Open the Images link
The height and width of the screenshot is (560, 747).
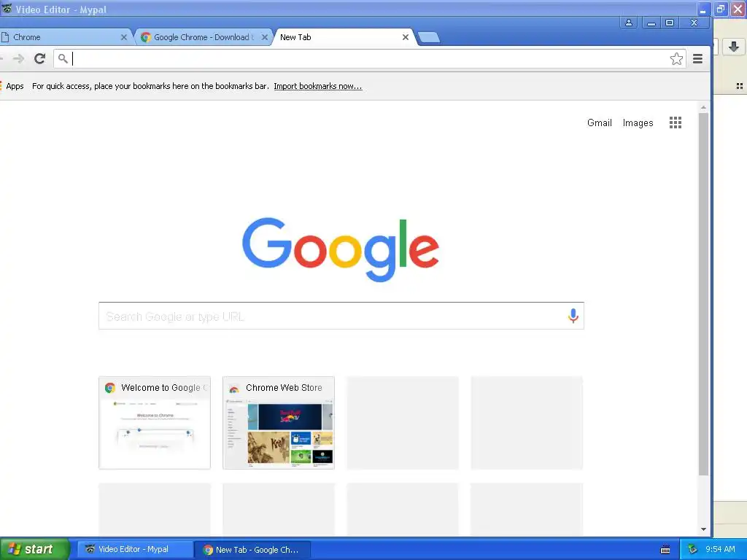(x=638, y=122)
